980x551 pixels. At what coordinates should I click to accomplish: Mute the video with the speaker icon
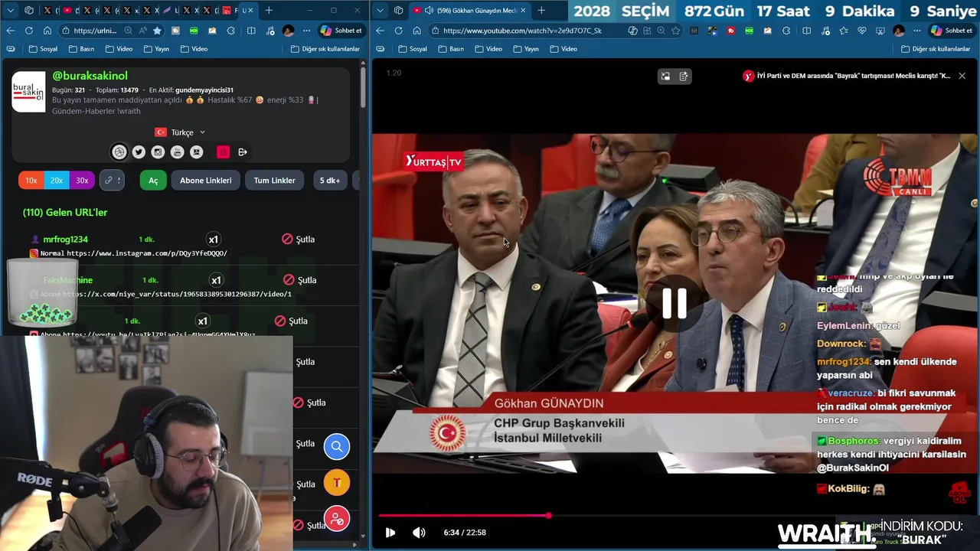click(419, 533)
